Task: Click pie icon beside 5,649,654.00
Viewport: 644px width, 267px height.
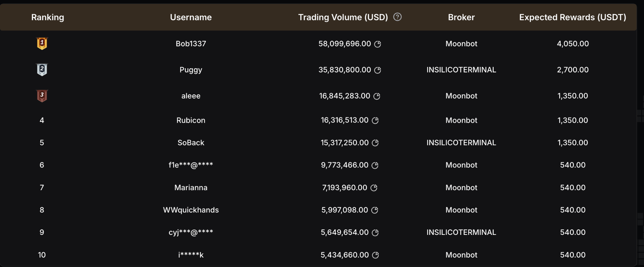Action: (375, 233)
